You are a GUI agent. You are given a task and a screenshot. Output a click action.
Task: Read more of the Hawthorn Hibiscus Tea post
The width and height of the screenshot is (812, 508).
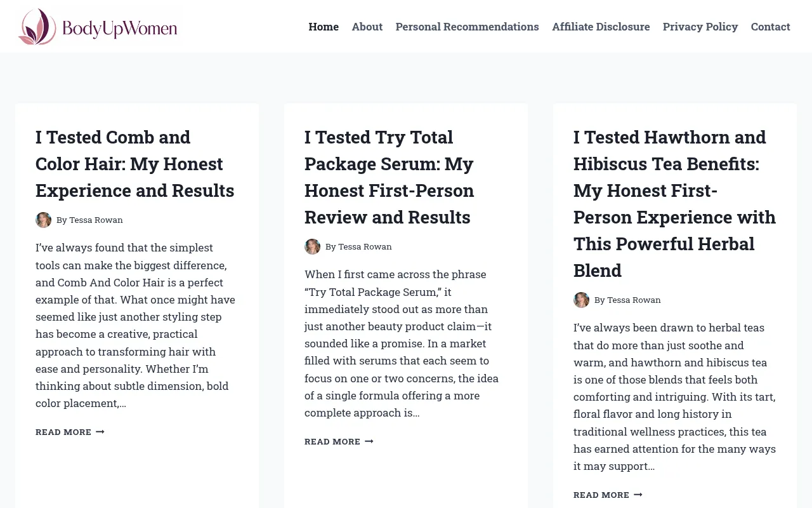tap(608, 495)
